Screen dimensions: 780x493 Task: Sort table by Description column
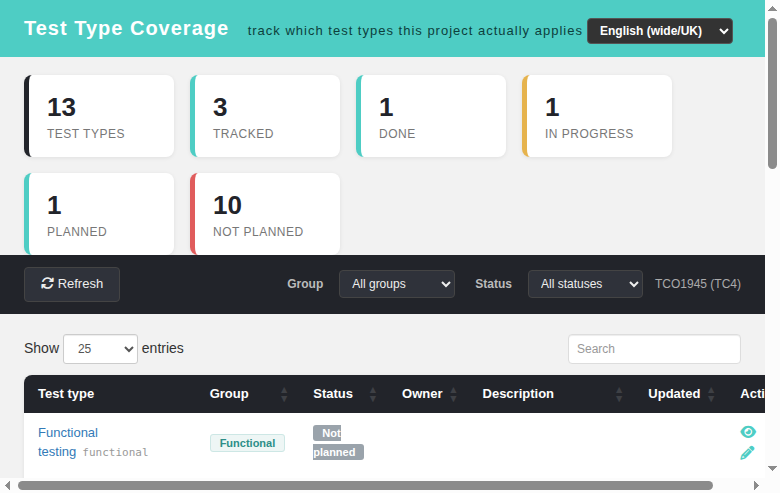[552, 394]
